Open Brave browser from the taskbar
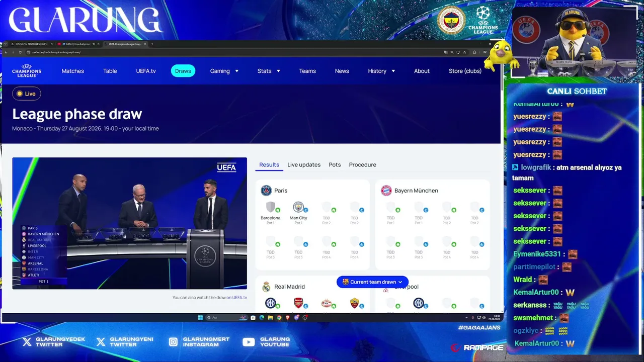This screenshot has height=362, width=644. [288, 318]
